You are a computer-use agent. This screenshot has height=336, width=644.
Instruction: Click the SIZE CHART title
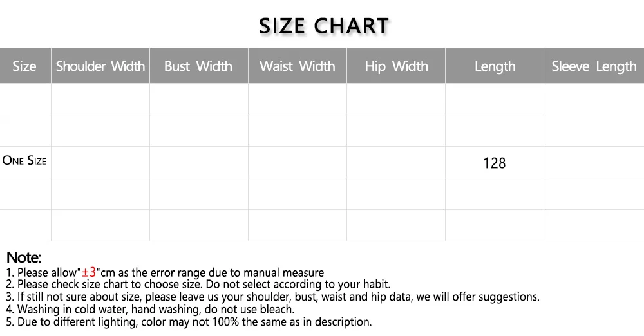(324, 26)
